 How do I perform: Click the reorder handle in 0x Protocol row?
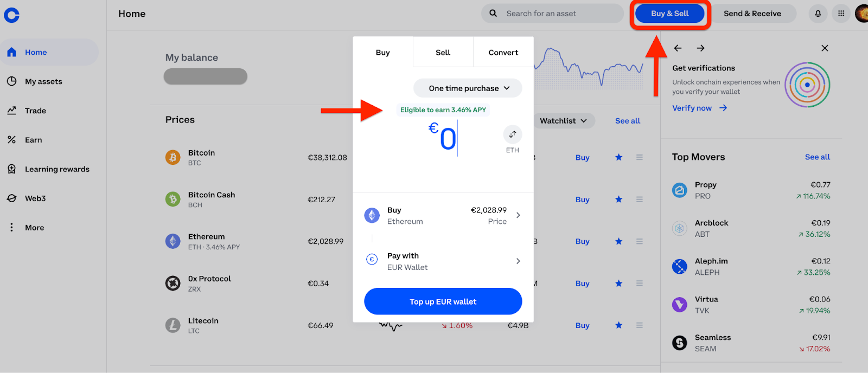pos(640,283)
